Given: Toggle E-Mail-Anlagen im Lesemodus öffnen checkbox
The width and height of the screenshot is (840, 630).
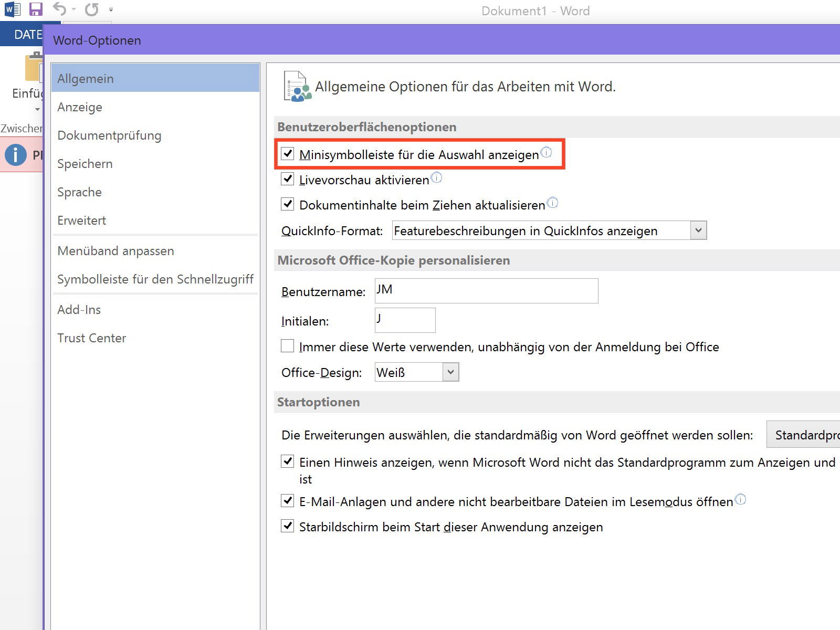Looking at the screenshot, I should (x=288, y=501).
